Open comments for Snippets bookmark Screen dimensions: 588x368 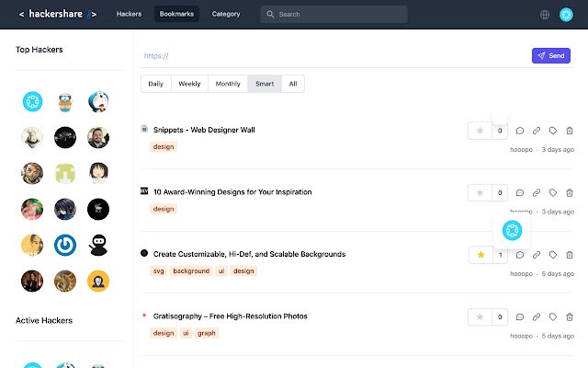click(x=520, y=131)
